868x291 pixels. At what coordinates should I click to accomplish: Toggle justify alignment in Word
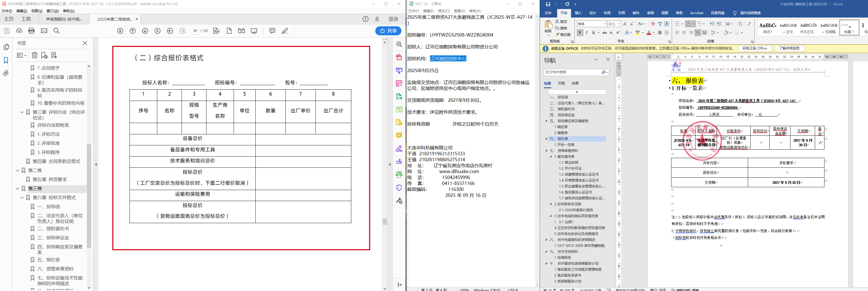click(697, 33)
